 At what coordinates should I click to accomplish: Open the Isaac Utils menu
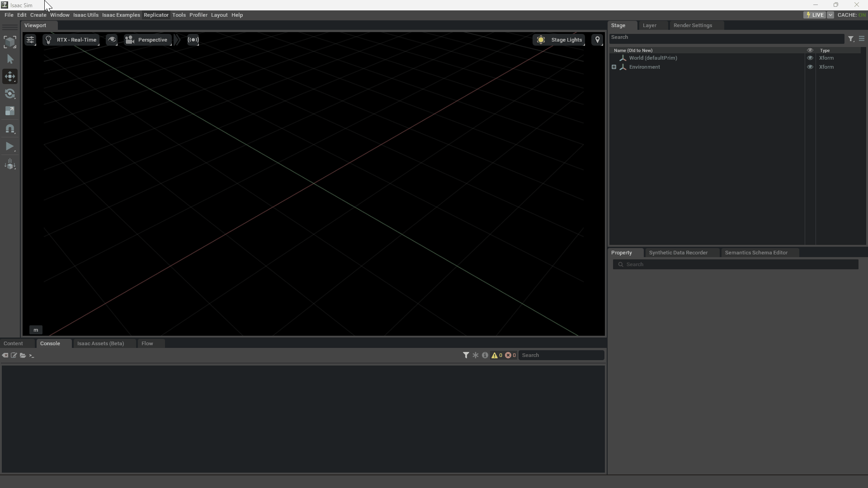point(85,15)
